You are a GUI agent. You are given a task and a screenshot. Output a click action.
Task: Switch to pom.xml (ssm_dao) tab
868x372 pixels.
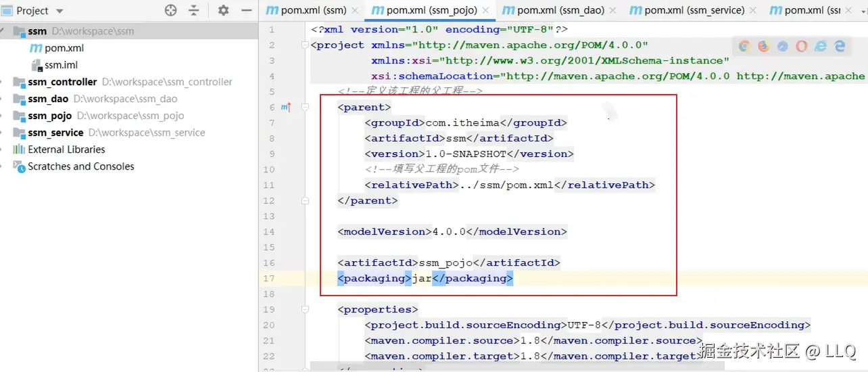[559, 10]
